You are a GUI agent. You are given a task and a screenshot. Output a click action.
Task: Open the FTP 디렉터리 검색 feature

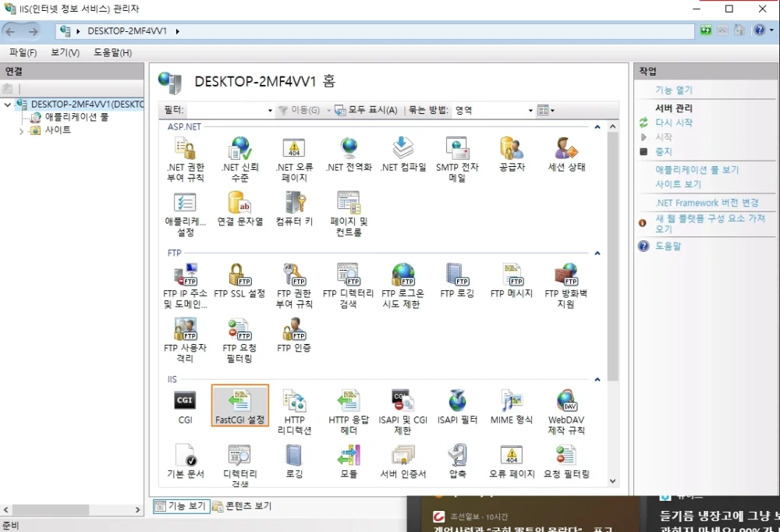coord(348,286)
